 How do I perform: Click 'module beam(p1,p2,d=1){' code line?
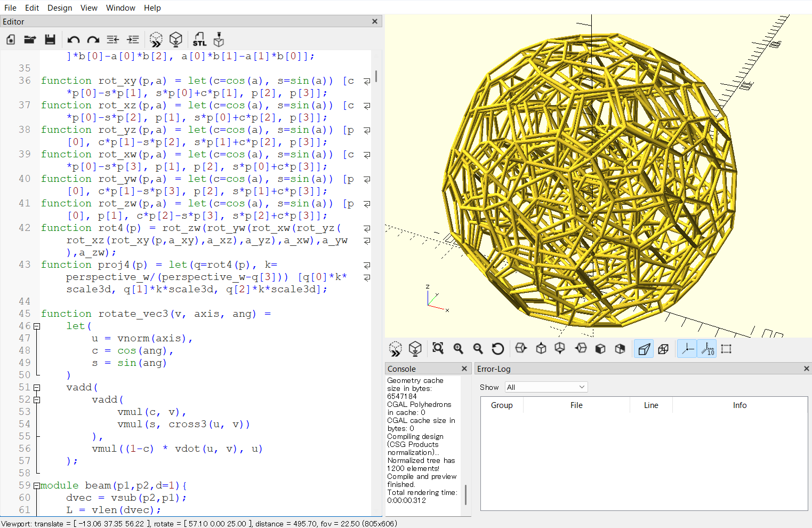click(x=114, y=485)
